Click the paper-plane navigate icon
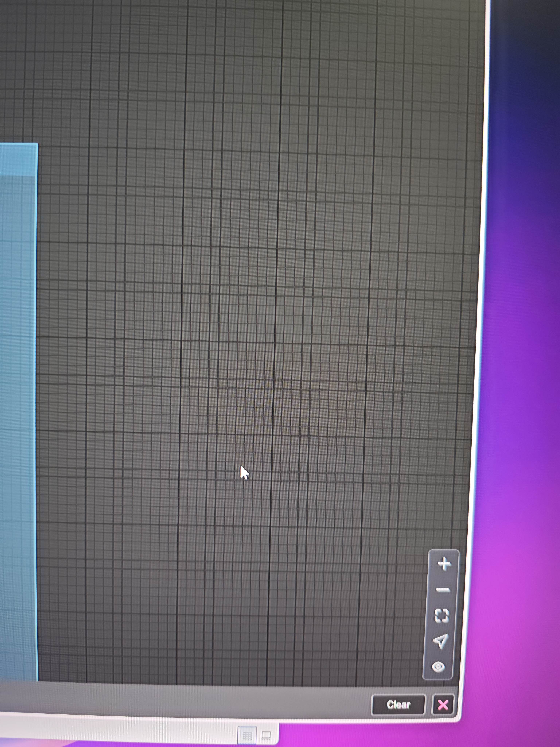The width and height of the screenshot is (560, 747). click(x=440, y=641)
